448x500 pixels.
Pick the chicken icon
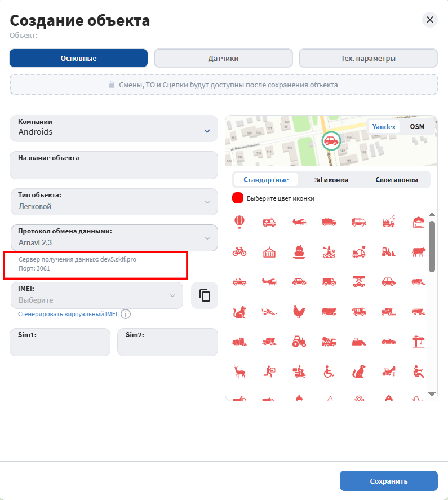point(299,312)
